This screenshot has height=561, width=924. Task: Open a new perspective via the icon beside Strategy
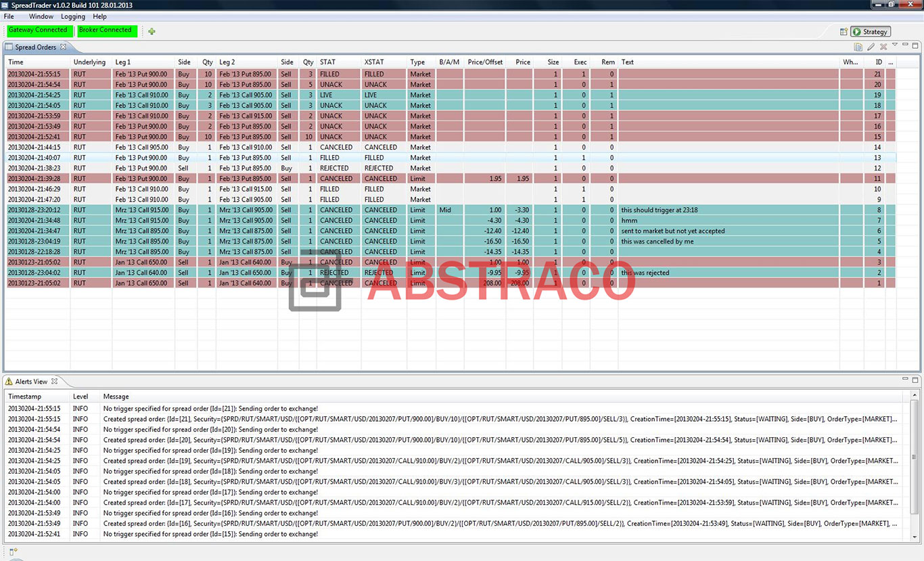(843, 31)
